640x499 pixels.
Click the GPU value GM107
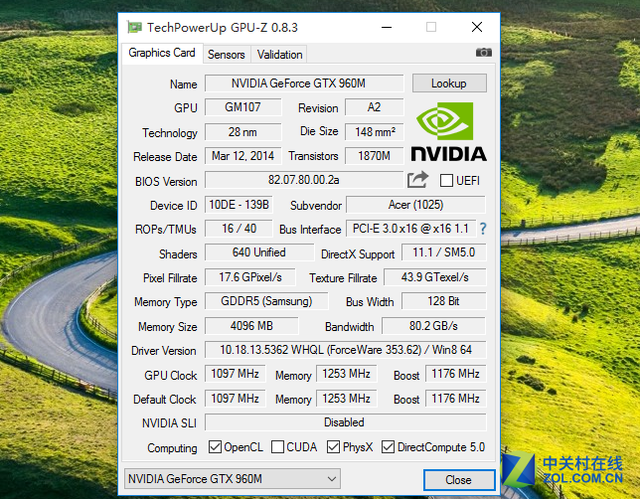pyautogui.click(x=243, y=107)
